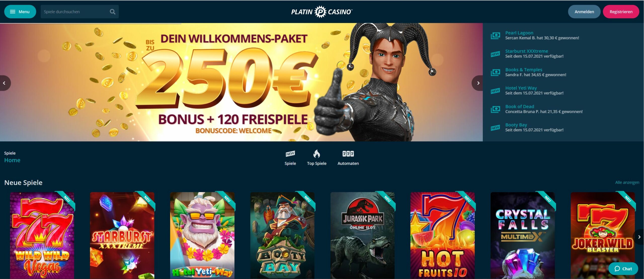Show more new games with right arrow
The height and width of the screenshot is (279, 644).
[639, 237]
